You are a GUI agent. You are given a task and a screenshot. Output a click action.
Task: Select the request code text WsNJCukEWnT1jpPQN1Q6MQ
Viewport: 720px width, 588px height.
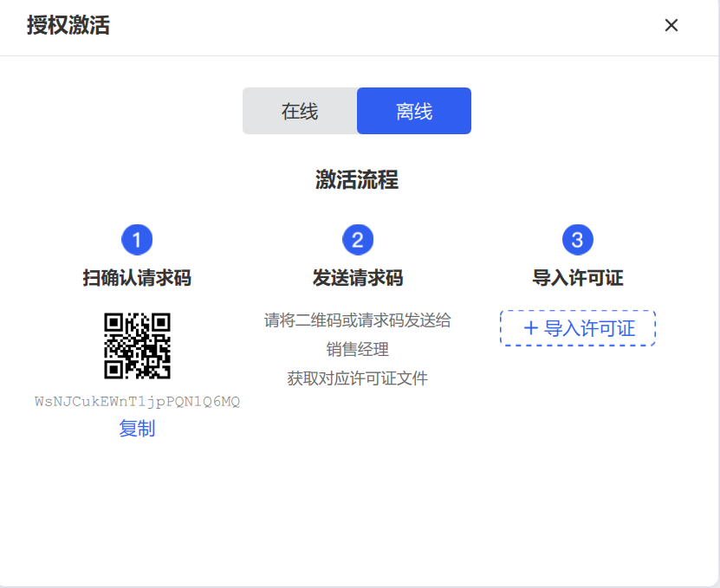137,402
